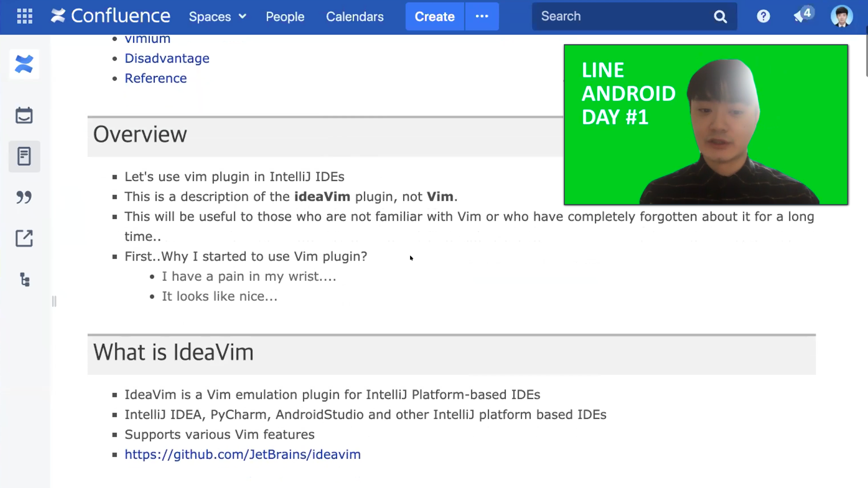Jump to Reference section link
Screen dimensions: 868x488
point(156,78)
